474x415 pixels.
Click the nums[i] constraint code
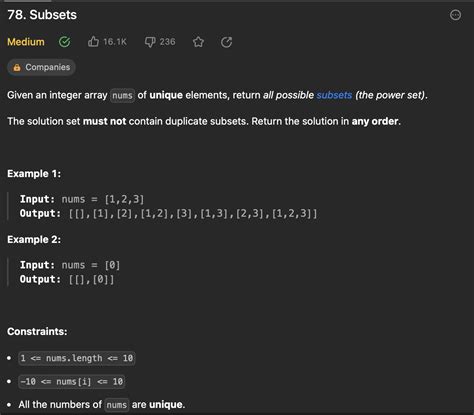click(72, 381)
